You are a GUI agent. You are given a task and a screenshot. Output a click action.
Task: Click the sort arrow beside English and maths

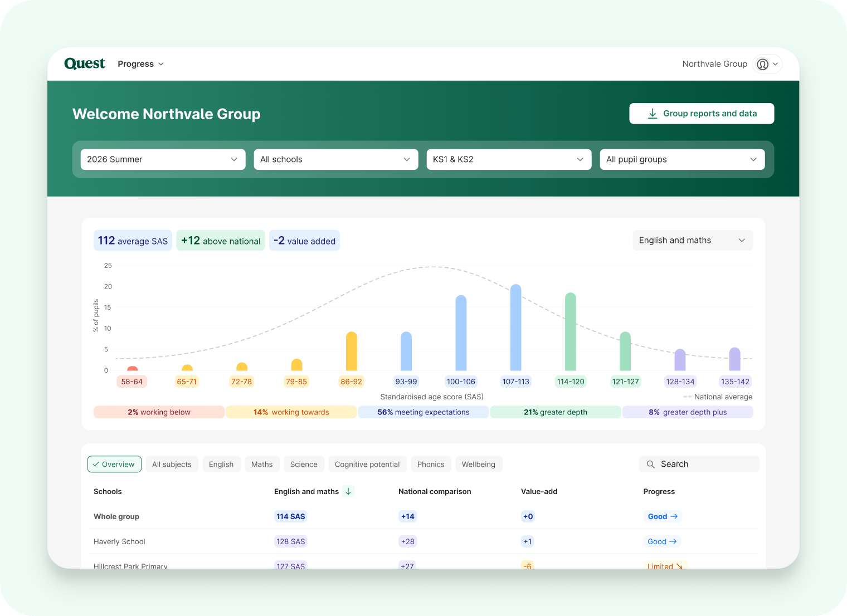coord(348,491)
